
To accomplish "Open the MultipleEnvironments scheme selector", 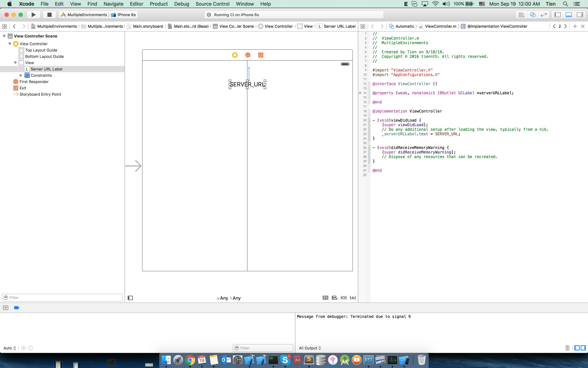I will click(x=84, y=15).
